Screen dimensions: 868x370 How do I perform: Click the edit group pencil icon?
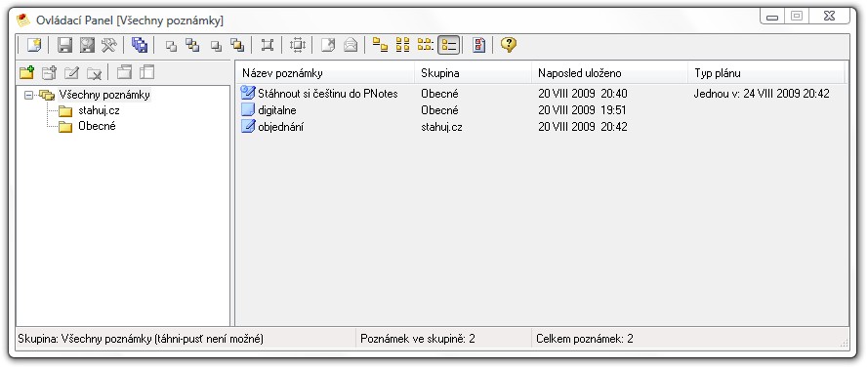tap(72, 72)
